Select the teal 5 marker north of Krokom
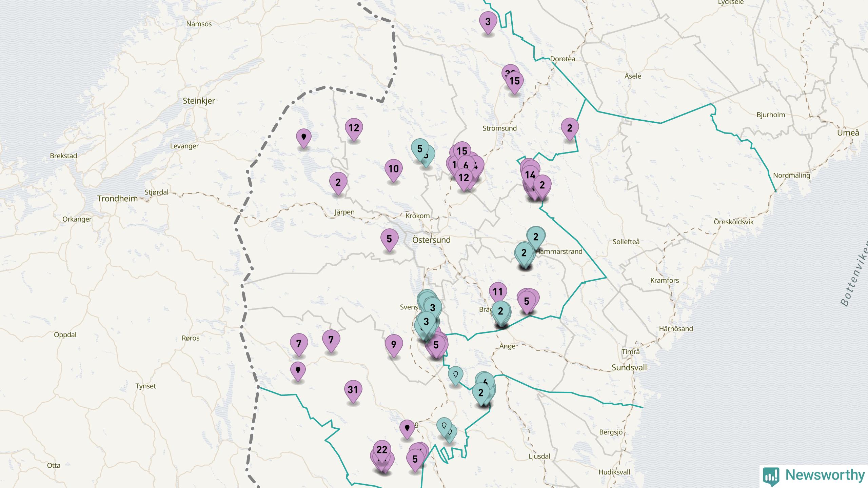Viewport: 868px width, 488px height. (420, 149)
